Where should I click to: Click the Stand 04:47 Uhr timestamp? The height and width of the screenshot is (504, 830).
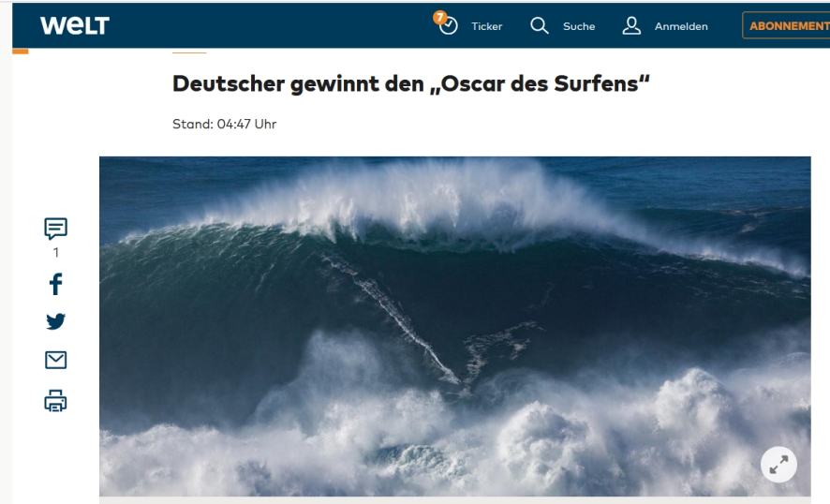click(x=225, y=124)
